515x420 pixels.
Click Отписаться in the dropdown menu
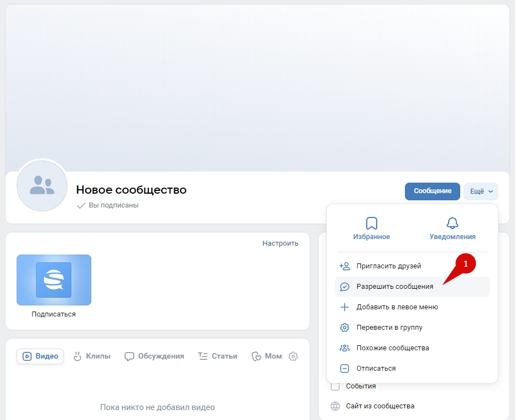(x=376, y=369)
